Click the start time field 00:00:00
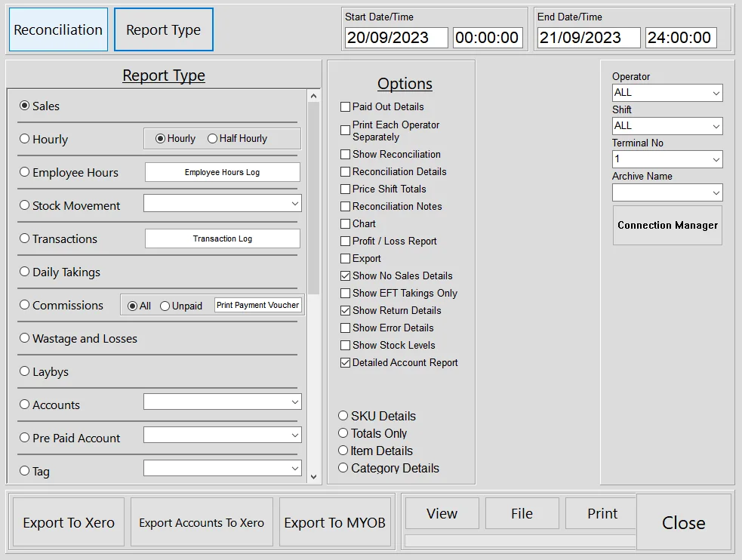Viewport: 742px width, 560px height. [x=488, y=38]
